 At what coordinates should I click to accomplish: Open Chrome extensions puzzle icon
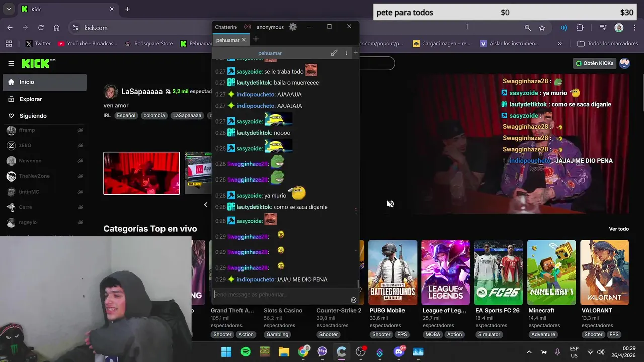pyautogui.click(x=580, y=28)
